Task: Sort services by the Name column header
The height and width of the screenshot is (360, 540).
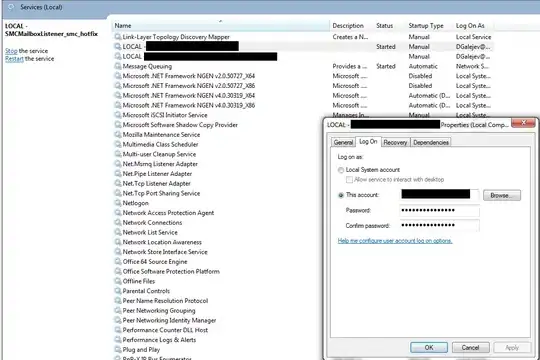Action: (220, 25)
